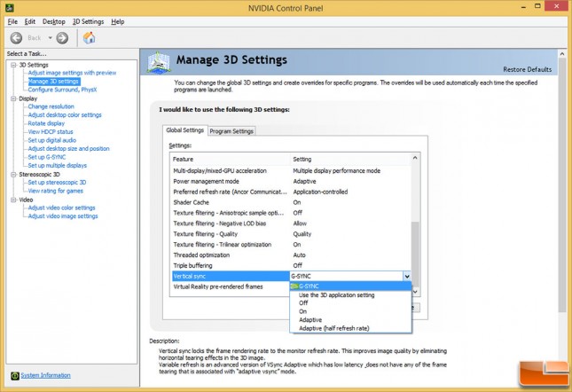Click Setting column header
This screenshot has width=572, height=392.
(350, 159)
